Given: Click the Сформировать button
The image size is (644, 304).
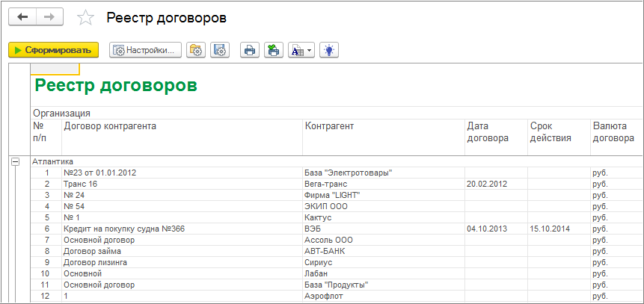Looking at the screenshot, I should pos(53,50).
